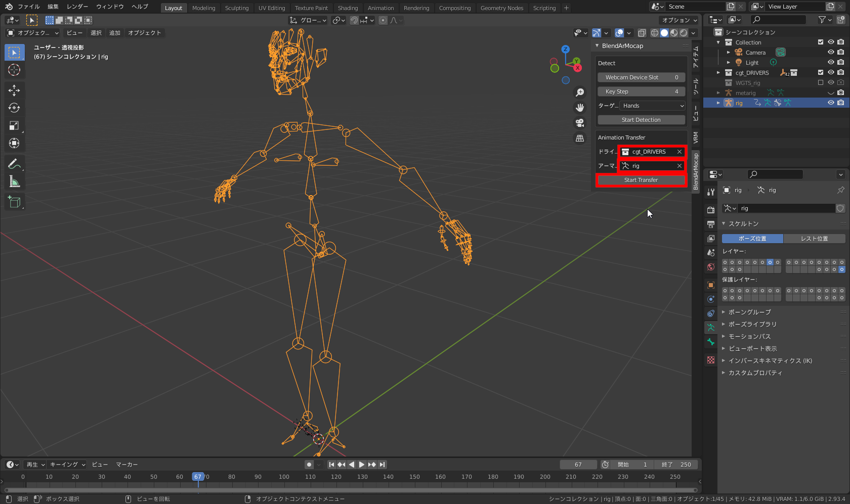The width and height of the screenshot is (850, 504).
Task: Click the Start Transfer button
Action: tap(641, 180)
